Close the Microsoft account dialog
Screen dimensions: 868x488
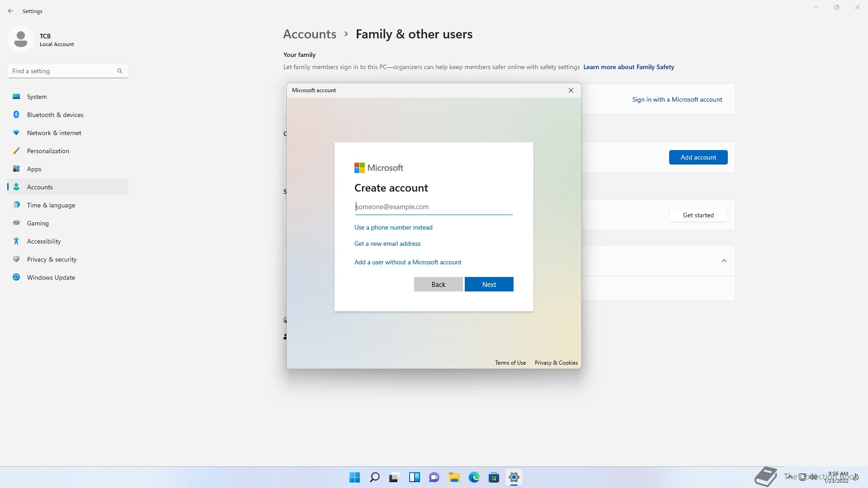(x=571, y=90)
